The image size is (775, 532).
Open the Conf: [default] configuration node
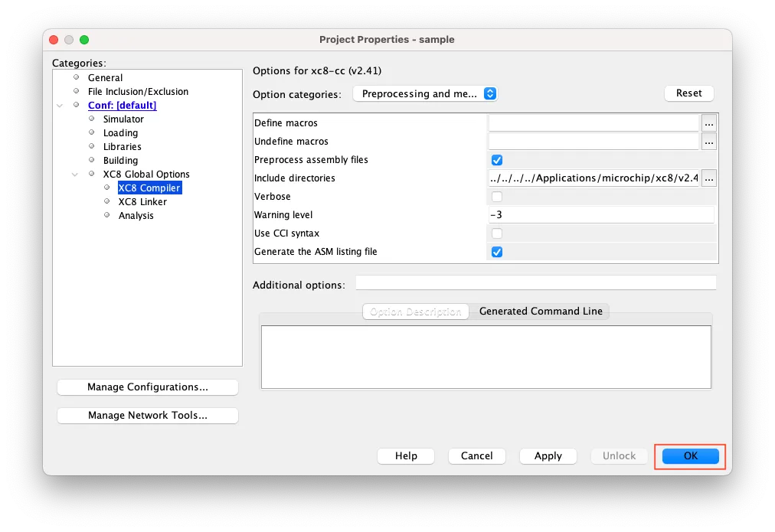click(x=122, y=105)
